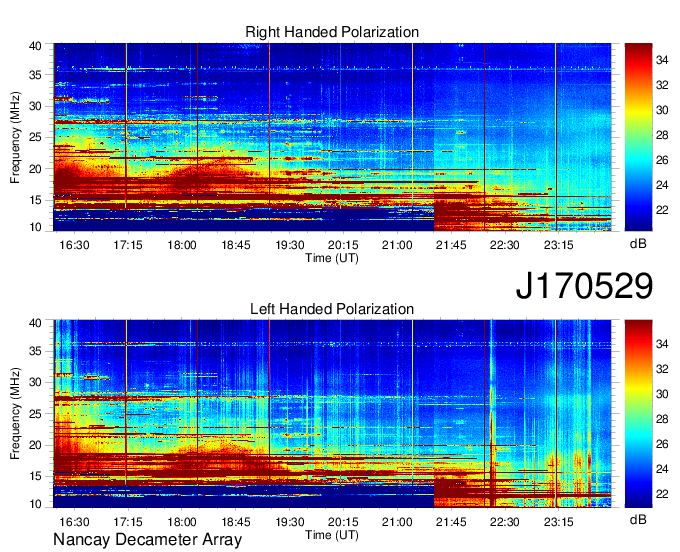680x552 pixels.
Task: Click the "Right Handed Polarization" plot title
Action: click(x=332, y=32)
